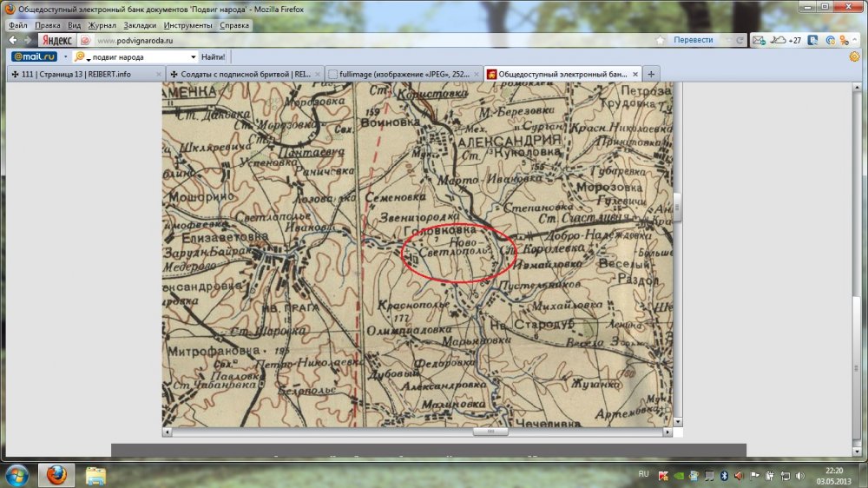Click the page scrollbar up arrow
This screenshot has height=488, width=868.
click(857, 88)
